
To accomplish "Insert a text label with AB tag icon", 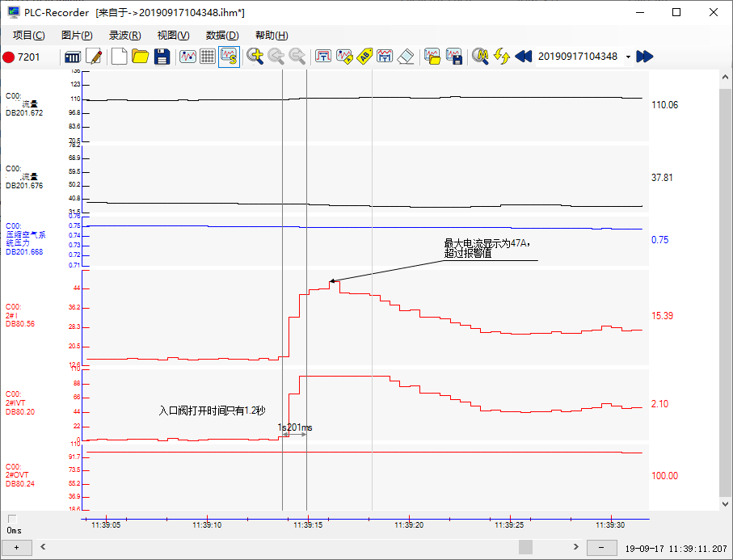I will point(364,57).
